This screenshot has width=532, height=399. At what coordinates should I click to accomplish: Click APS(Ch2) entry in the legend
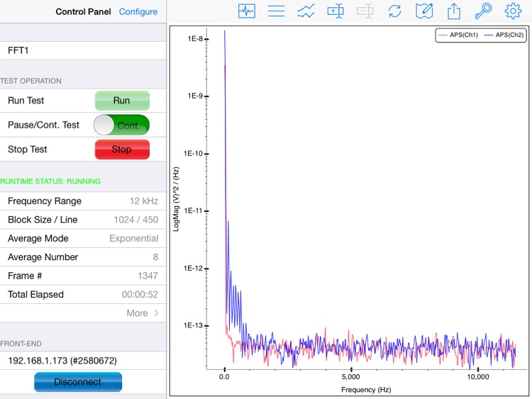click(505, 35)
